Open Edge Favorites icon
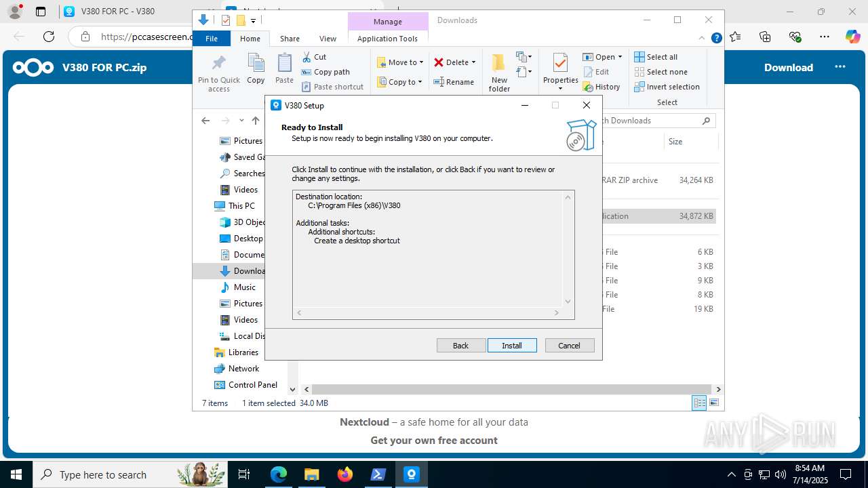This screenshot has width=868, height=488. pyautogui.click(x=735, y=37)
